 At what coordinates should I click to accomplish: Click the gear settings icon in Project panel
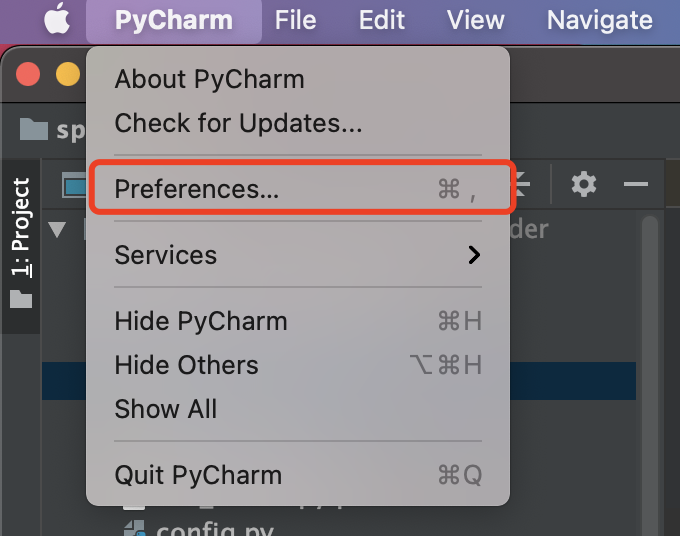tap(583, 184)
